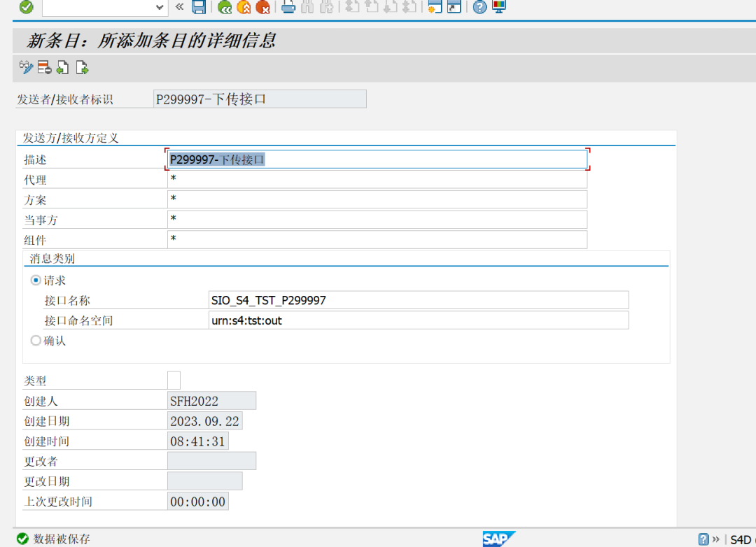This screenshot has width=756, height=547.
Task: Click the Next Page icon
Action: 390,7
